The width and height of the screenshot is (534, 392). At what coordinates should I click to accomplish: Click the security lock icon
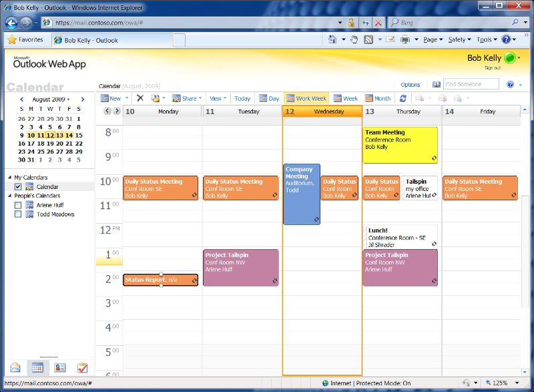351,23
